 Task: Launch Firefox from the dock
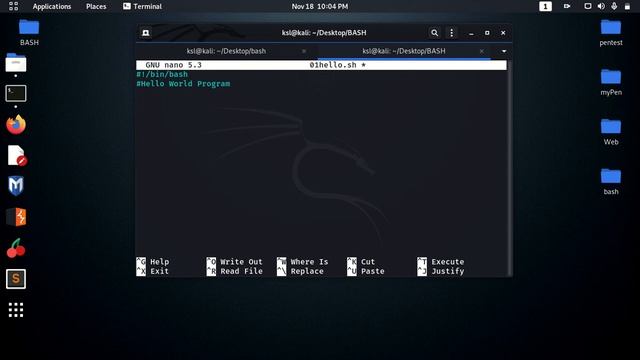[16, 124]
